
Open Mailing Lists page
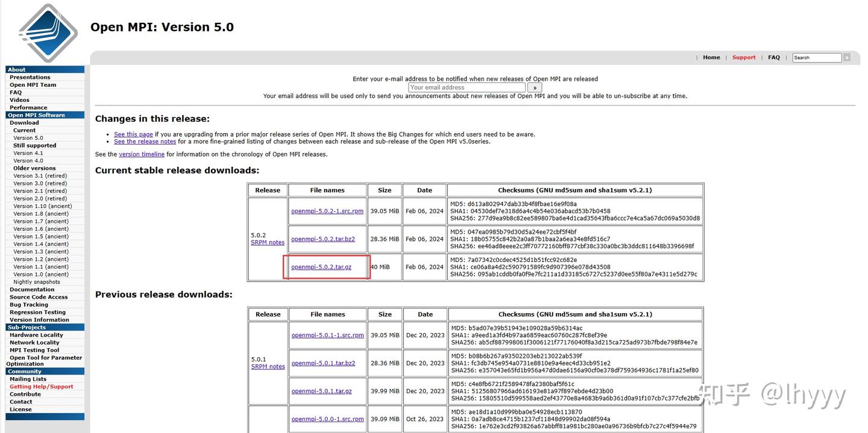(28, 379)
